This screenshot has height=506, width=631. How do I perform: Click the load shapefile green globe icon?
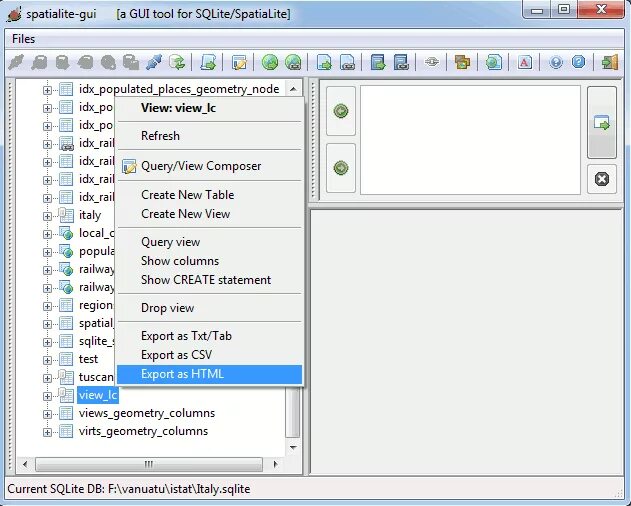coord(270,62)
